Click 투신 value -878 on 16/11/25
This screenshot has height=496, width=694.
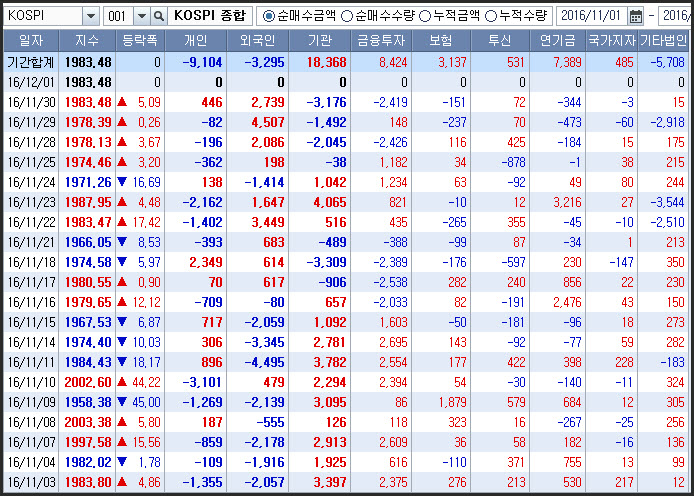click(513, 162)
